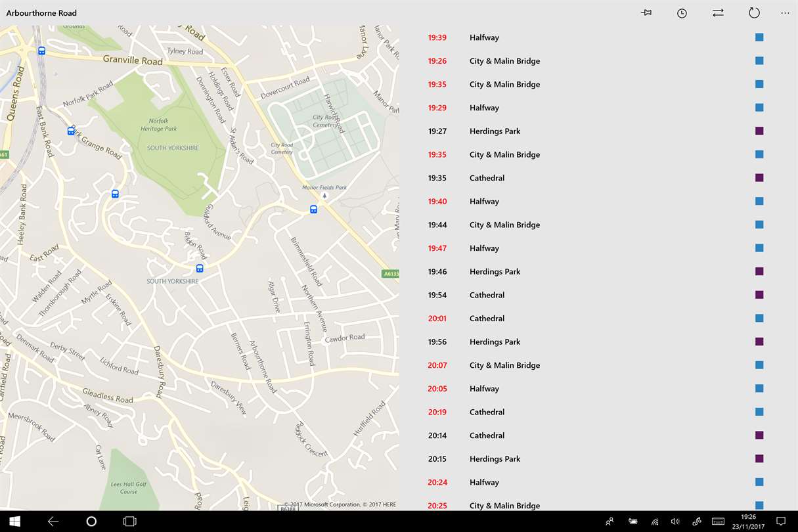Click the volume speaker icon in system tray

point(675,521)
